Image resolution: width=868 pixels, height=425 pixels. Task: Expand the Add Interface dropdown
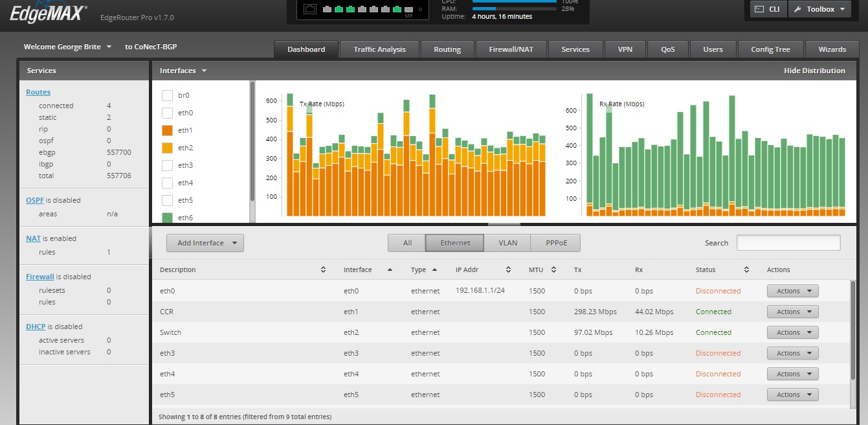point(205,243)
